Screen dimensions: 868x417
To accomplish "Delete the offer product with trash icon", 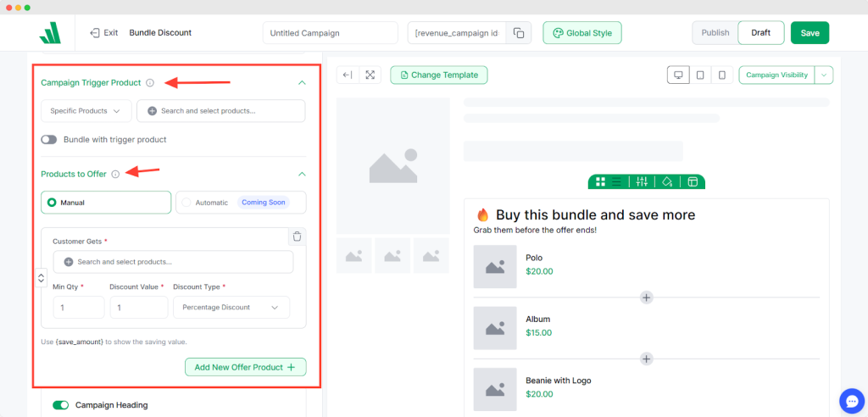I will pyautogui.click(x=296, y=237).
